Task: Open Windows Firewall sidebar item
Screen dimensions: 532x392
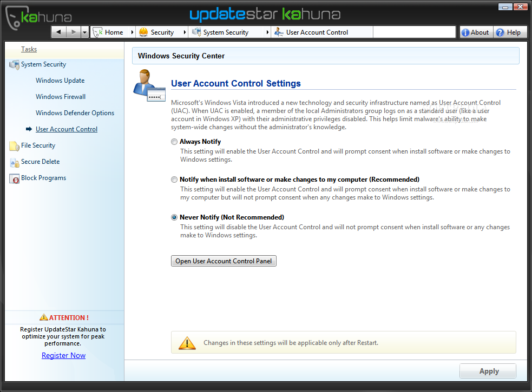Action: [x=61, y=97]
